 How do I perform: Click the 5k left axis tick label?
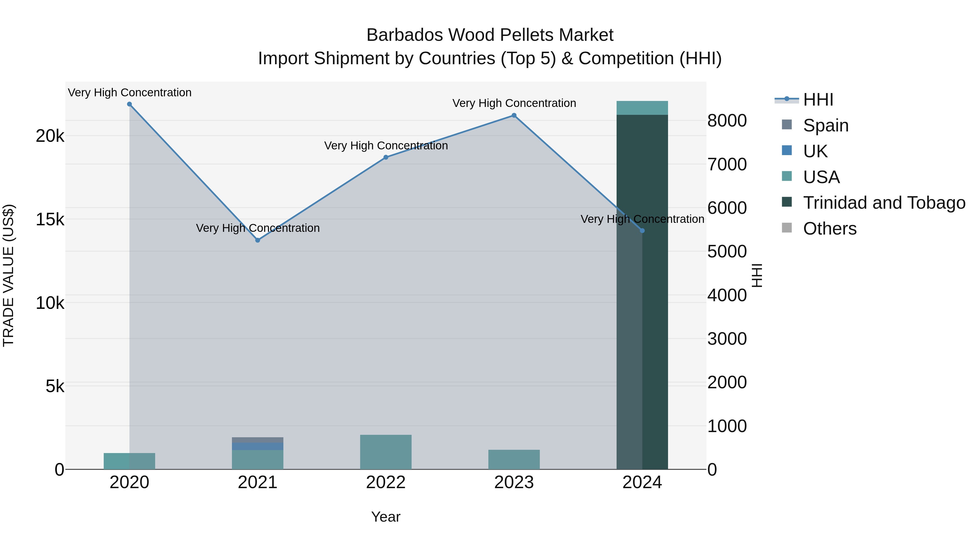pyautogui.click(x=55, y=386)
